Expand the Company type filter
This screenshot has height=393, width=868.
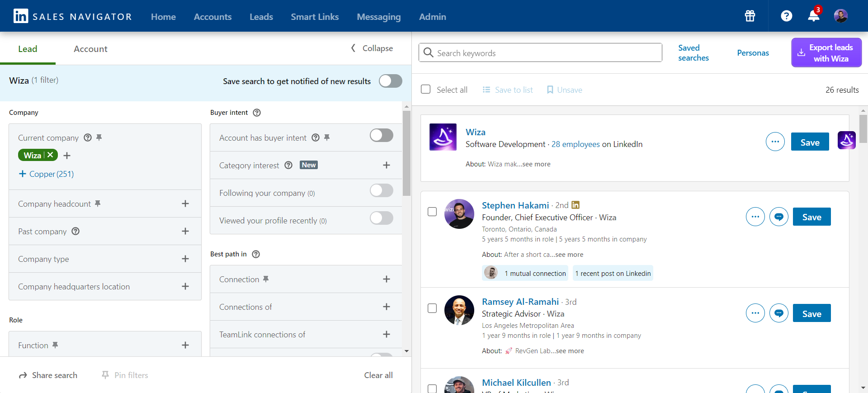(x=185, y=259)
